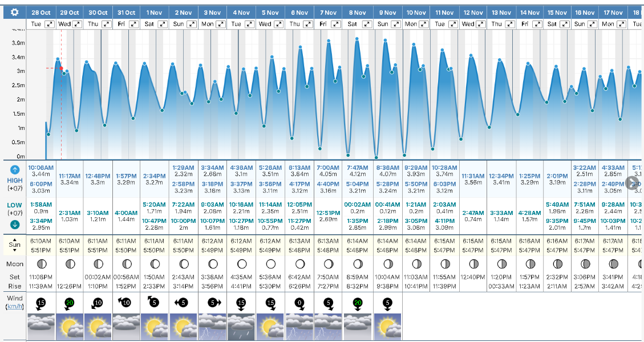644x342 pixels.
Task: Click the 0 km/h wind icon for 6 Nov
Action: [x=300, y=303]
